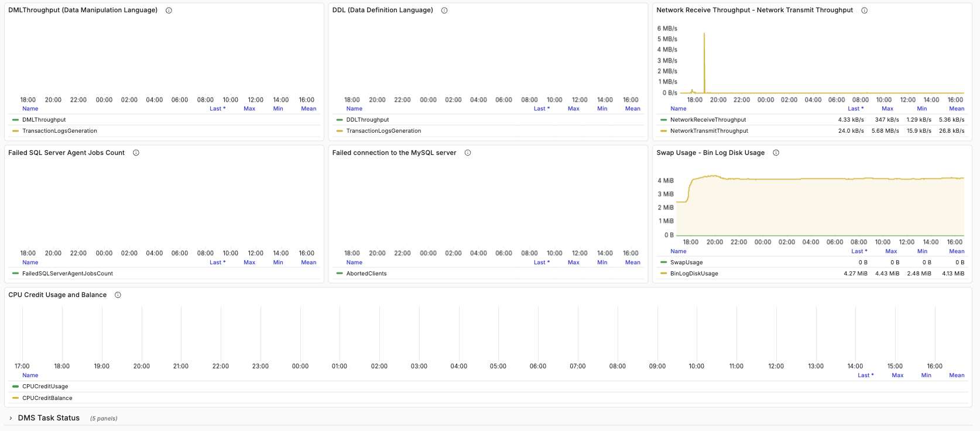Image resolution: width=980 pixels, height=431 pixels.
Task: Open info icon for CPU Credit Usage panel
Action: 118,295
